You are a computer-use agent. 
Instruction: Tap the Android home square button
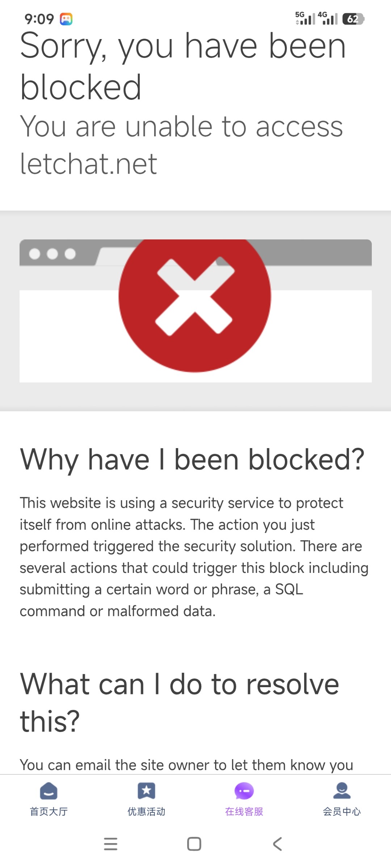pyautogui.click(x=194, y=844)
